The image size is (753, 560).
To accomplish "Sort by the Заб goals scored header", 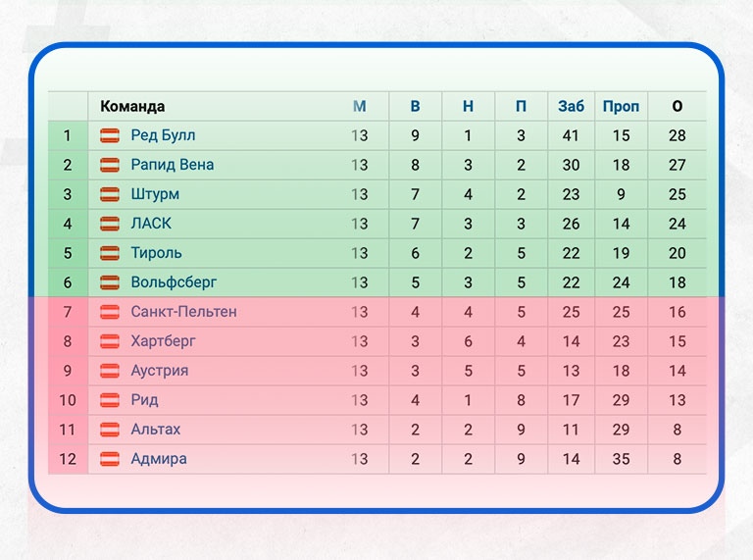I will click(x=571, y=106).
